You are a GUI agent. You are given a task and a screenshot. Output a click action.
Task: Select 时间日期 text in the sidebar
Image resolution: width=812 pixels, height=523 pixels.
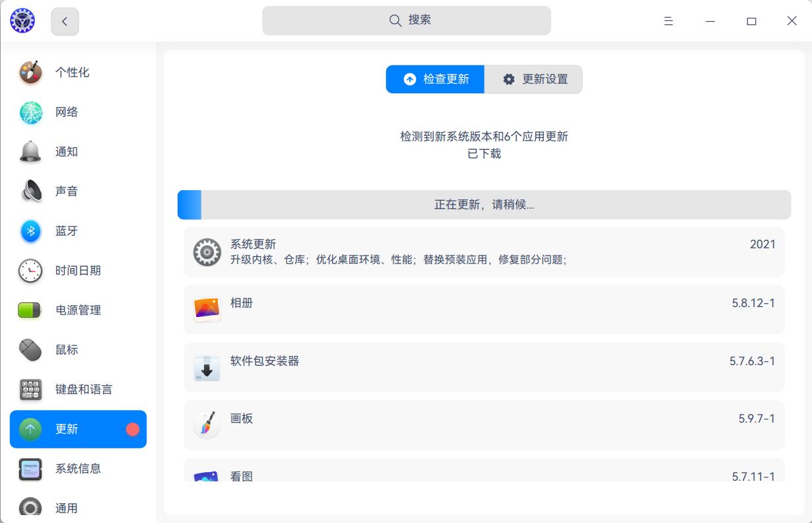[78, 271]
